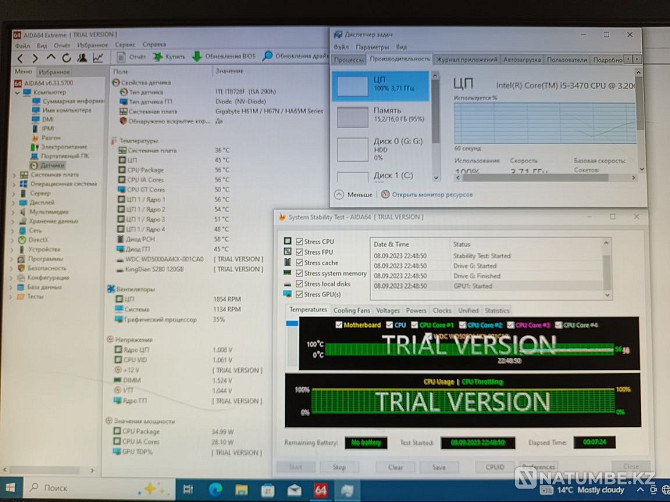
Task: Switch to Cooling Fans tab
Action: click(x=351, y=311)
